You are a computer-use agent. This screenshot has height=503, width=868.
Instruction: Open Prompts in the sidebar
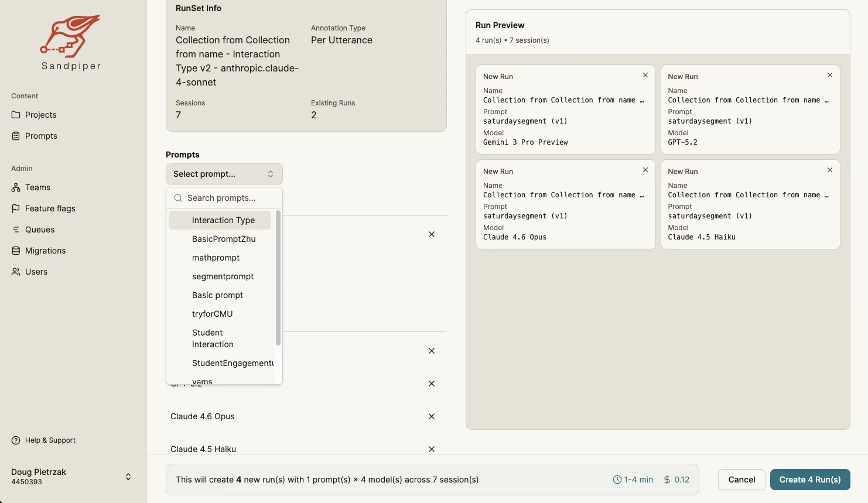point(41,136)
